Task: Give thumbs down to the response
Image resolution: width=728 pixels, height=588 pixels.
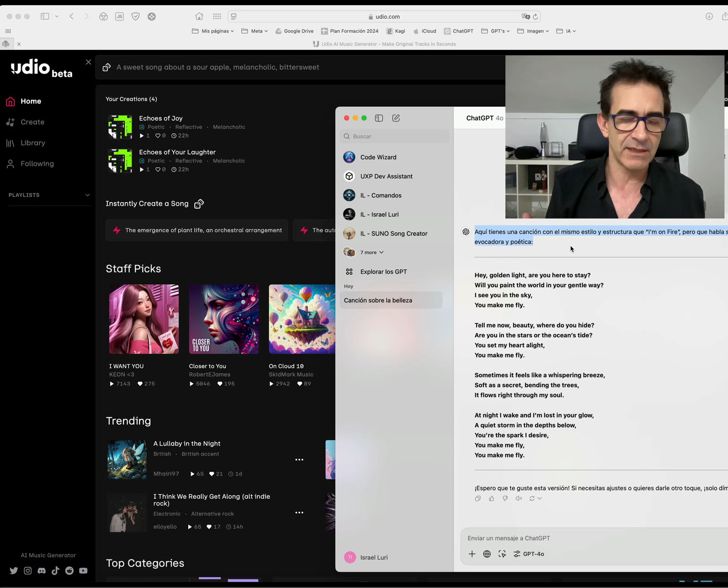Action: click(505, 499)
